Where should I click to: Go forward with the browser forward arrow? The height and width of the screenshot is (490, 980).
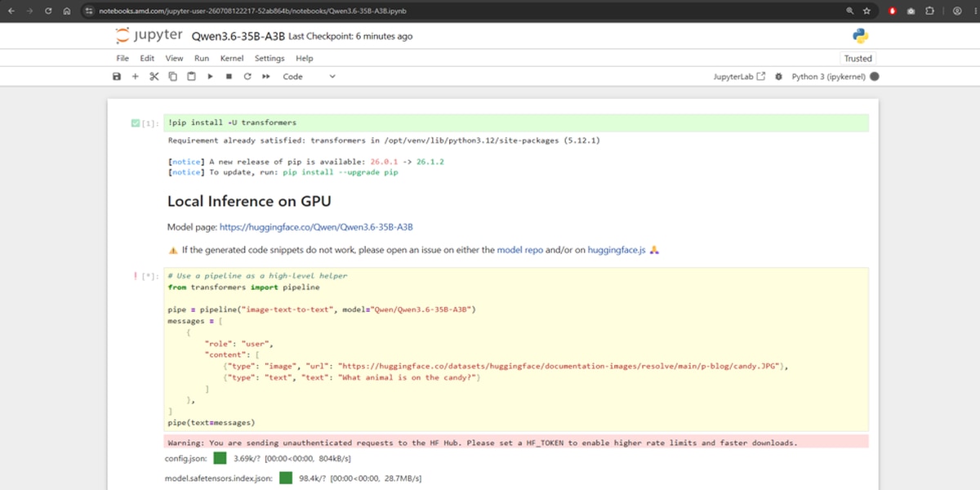click(29, 11)
